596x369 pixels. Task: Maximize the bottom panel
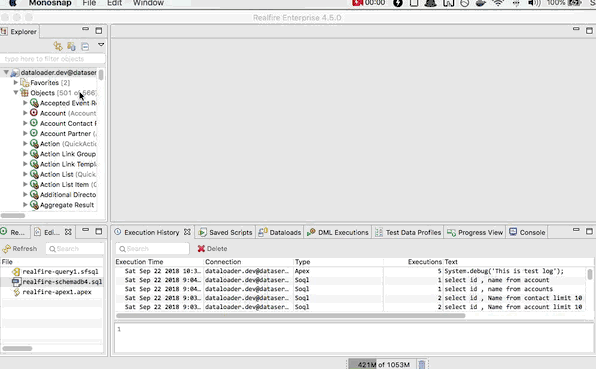(x=589, y=231)
